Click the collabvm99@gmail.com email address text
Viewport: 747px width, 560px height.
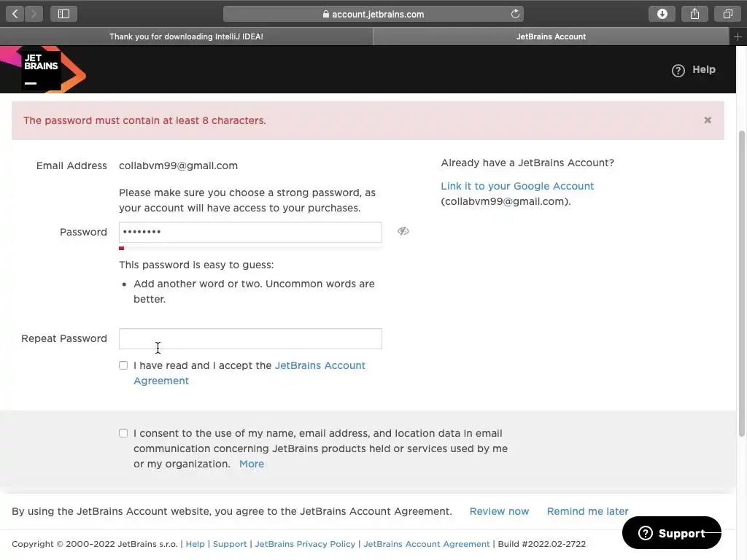[x=178, y=166]
